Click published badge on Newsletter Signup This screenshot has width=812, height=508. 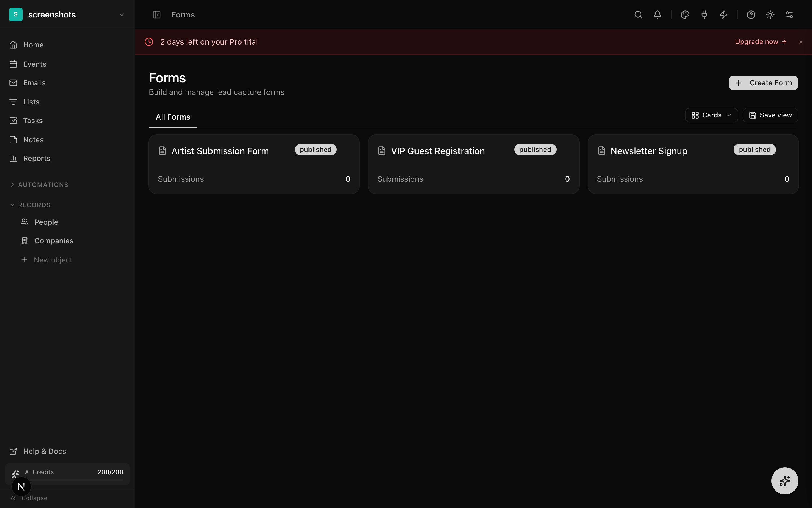click(x=754, y=150)
